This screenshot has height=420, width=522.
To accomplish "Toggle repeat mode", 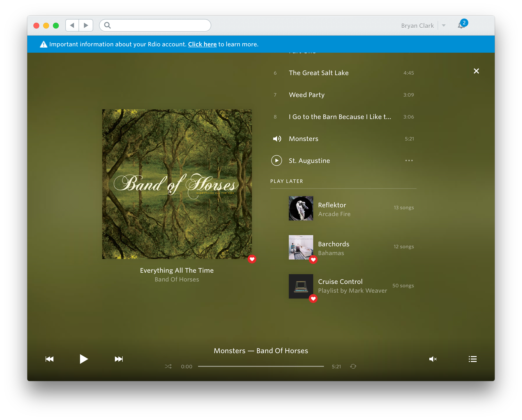I will [x=353, y=366].
